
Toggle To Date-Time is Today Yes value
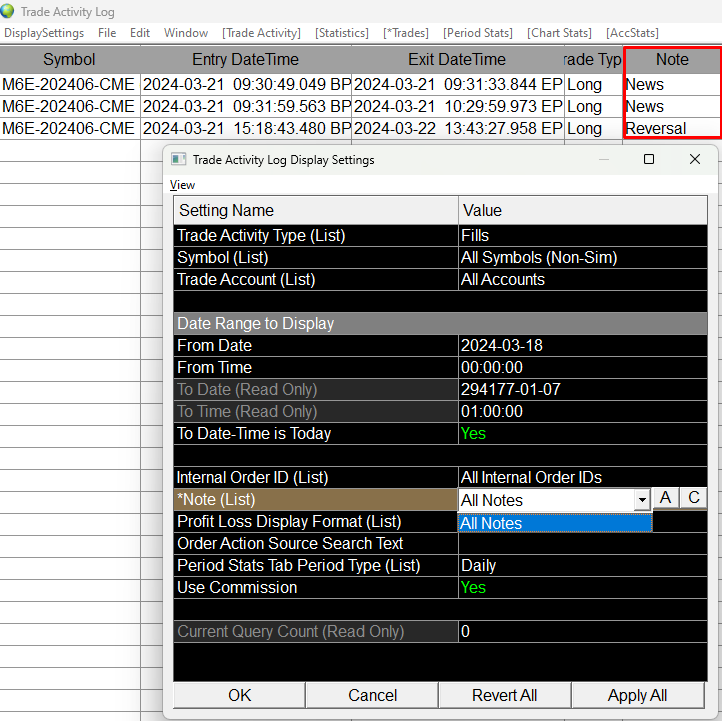(582, 434)
